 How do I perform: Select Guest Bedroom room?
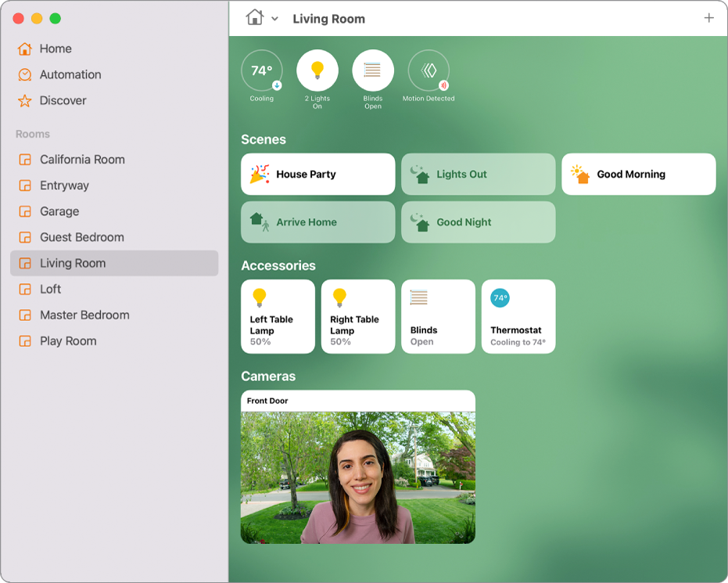click(113, 237)
